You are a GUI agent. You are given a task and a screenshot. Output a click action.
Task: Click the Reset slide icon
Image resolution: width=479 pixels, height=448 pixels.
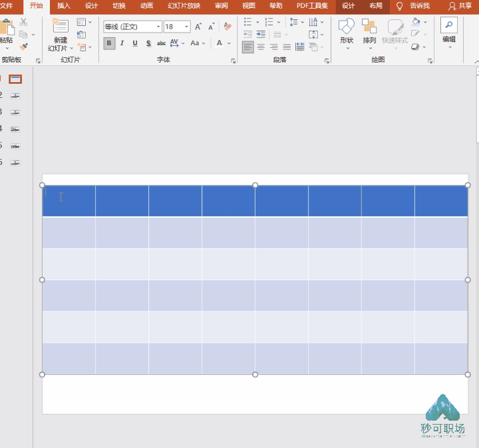pos(81,35)
